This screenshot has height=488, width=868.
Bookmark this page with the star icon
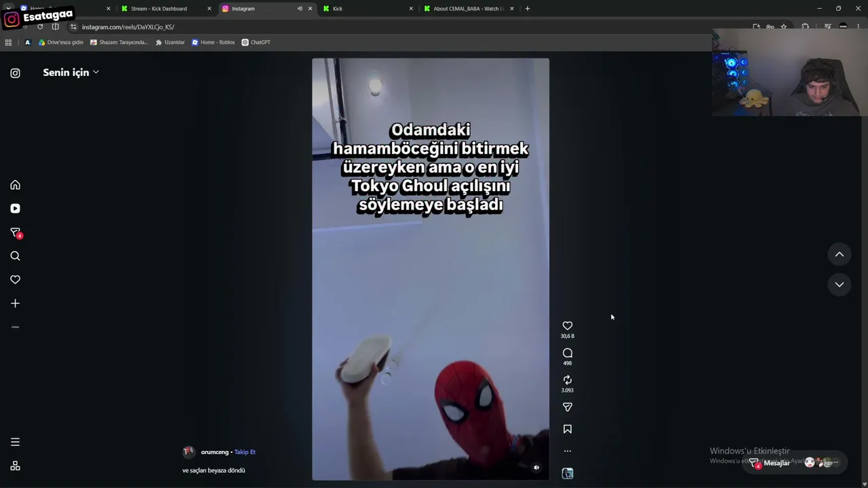[x=784, y=27]
